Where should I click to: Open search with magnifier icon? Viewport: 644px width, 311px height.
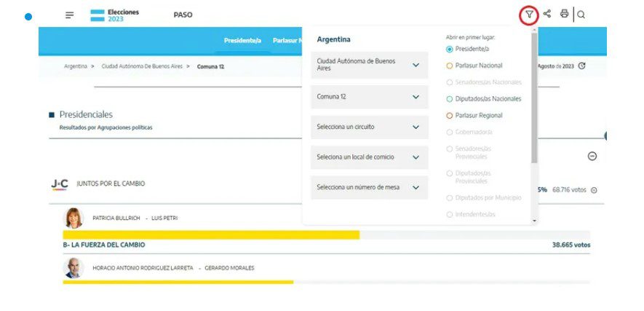coord(581,15)
